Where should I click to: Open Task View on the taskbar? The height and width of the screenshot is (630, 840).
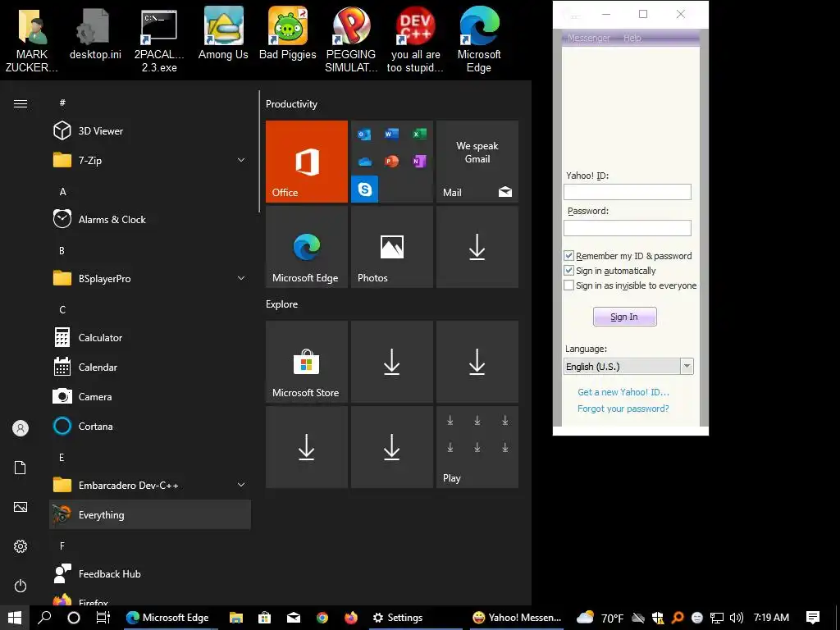point(103,618)
